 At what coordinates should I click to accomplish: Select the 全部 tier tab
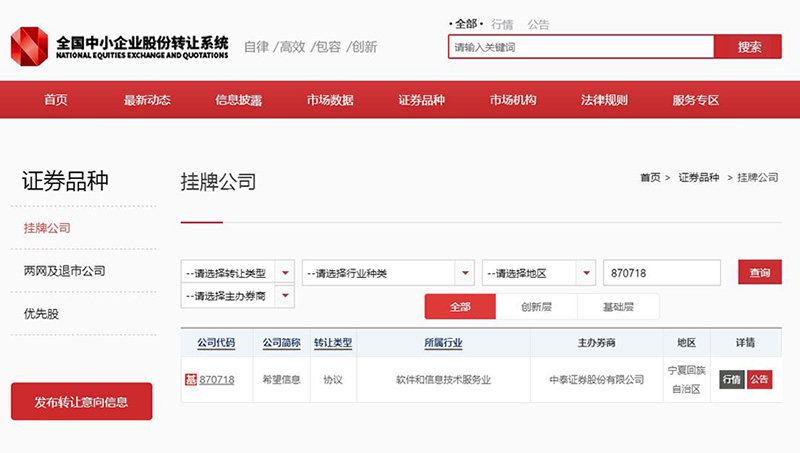(x=460, y=307)
